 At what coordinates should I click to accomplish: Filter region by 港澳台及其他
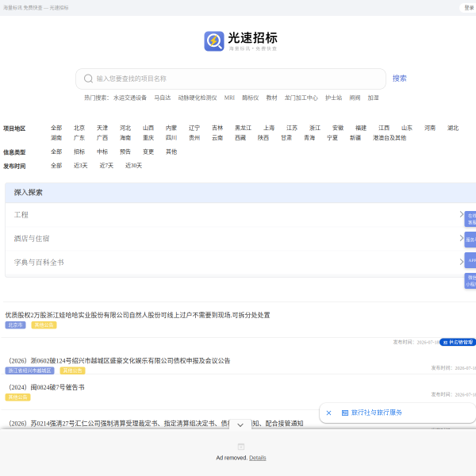pos(390,137)
